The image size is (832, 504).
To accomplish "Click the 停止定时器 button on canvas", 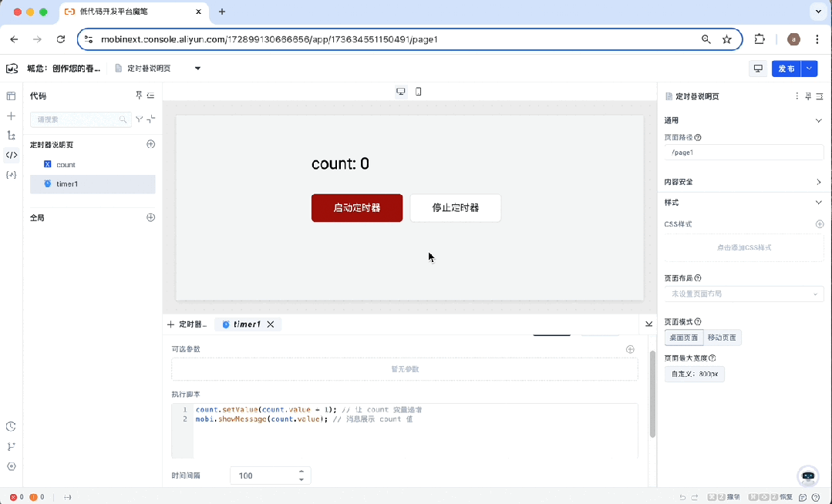I will click(455, 208).
